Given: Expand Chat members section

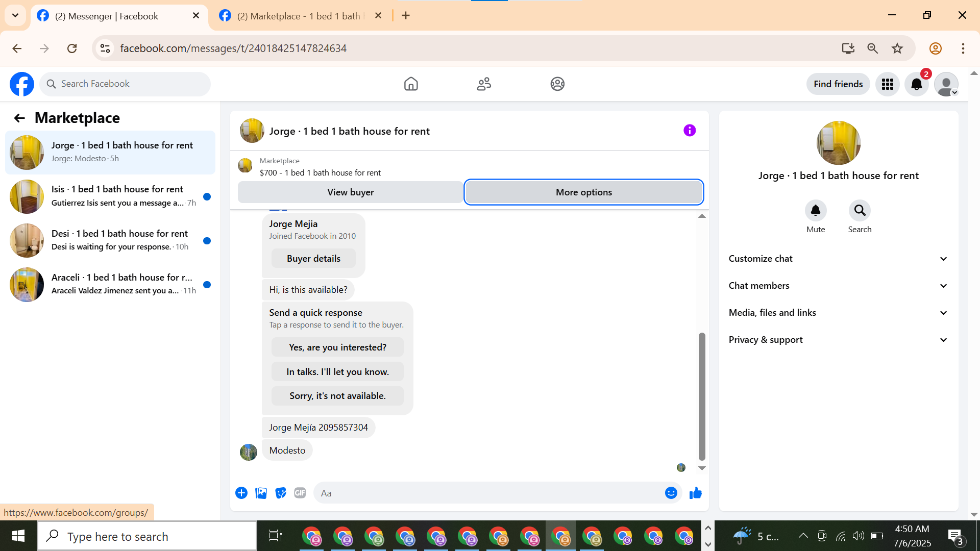Looking at the screenshot, I should point(838,286).
